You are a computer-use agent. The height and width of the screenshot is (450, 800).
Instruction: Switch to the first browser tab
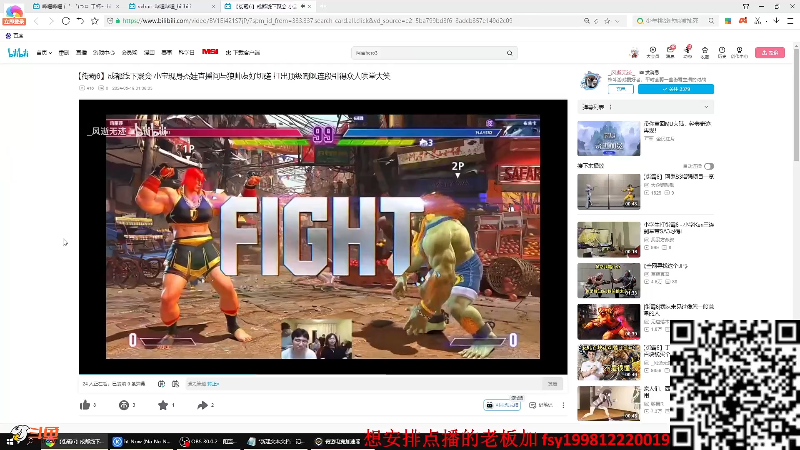[74, 7]
